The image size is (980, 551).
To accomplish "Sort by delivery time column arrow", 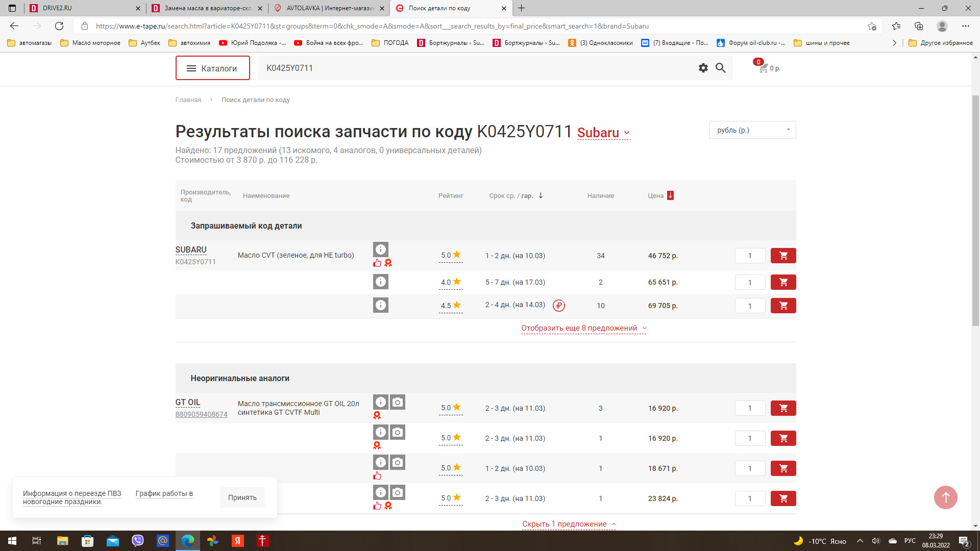I will [541, 195].
